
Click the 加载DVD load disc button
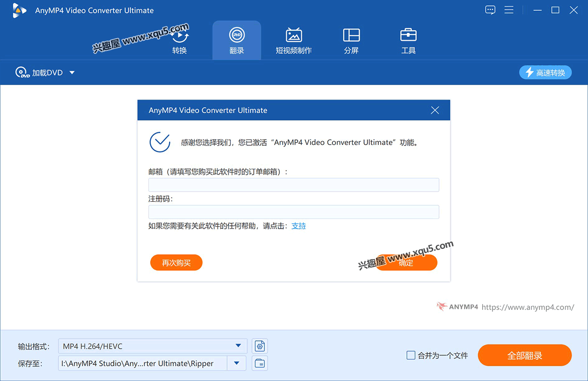click(39, 72)
